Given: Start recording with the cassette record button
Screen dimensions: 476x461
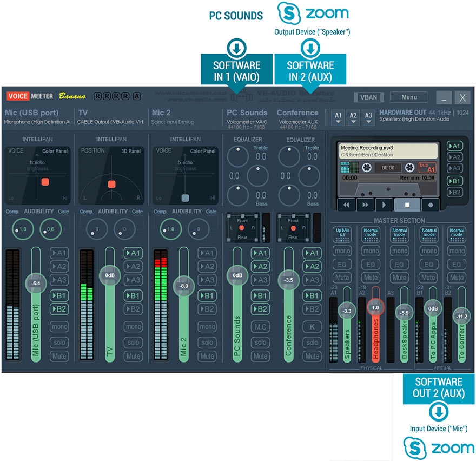Looking at the screenshot, I should 430,205.
